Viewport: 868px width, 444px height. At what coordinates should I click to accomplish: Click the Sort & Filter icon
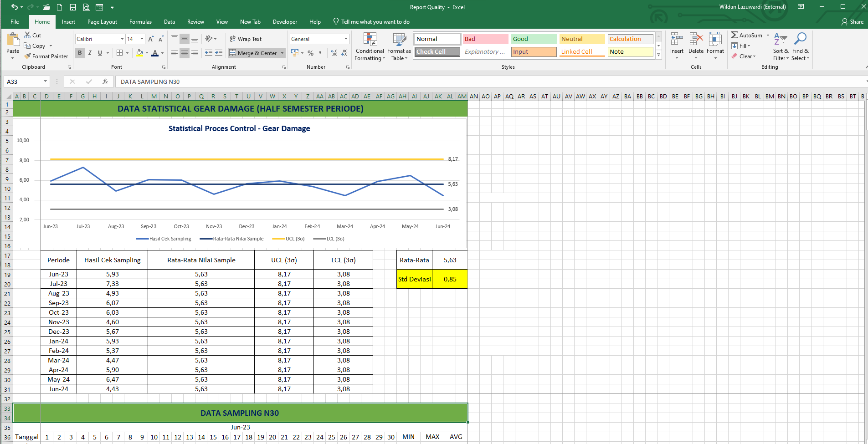[780, 40]
